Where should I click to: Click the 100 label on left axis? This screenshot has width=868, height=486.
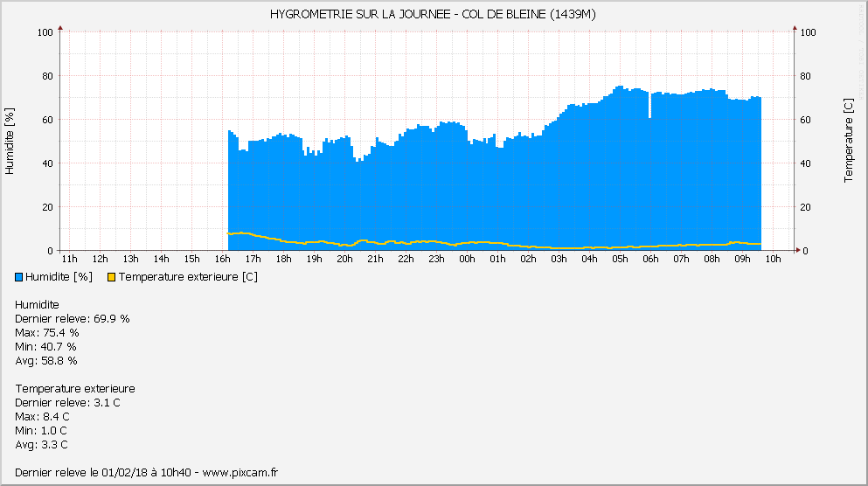click(45, 32)
